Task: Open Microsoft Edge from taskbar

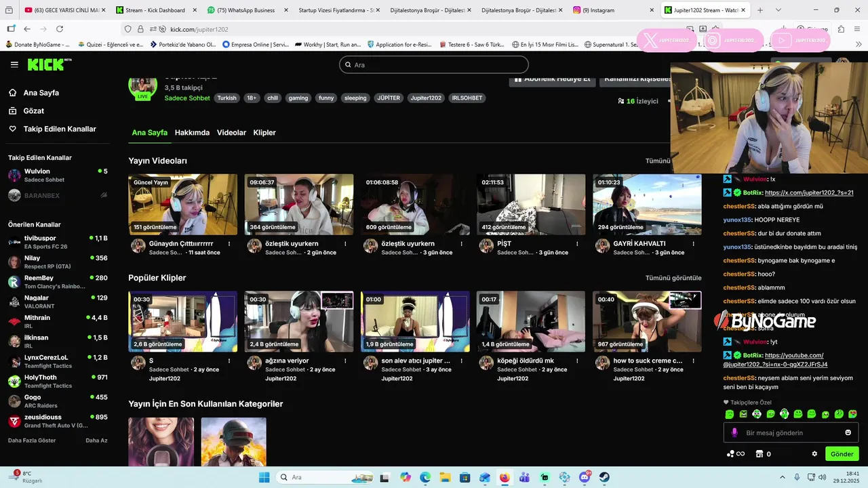Action: click(x=425, y=477)
